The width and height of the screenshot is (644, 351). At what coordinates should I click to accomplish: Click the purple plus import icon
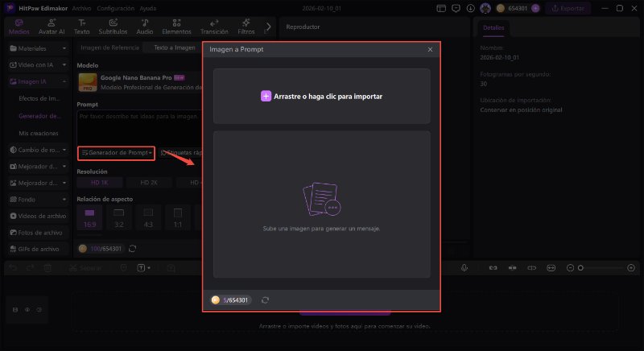tap(266, 96)
